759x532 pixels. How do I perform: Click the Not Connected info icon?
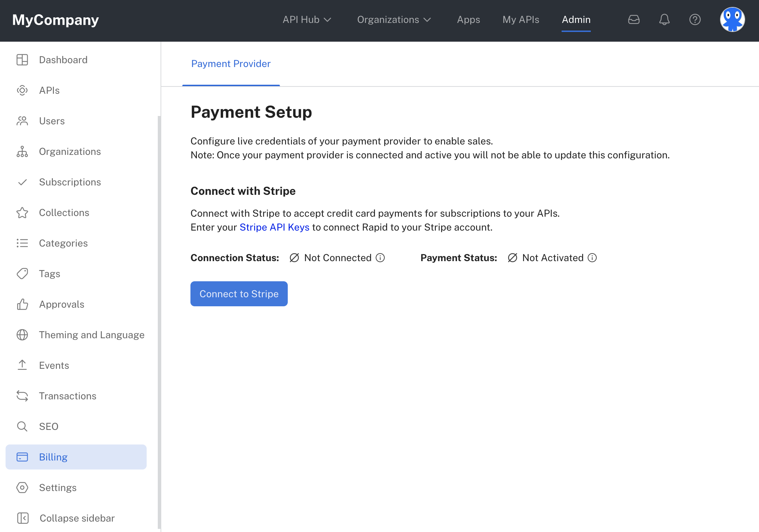point(380,258)
